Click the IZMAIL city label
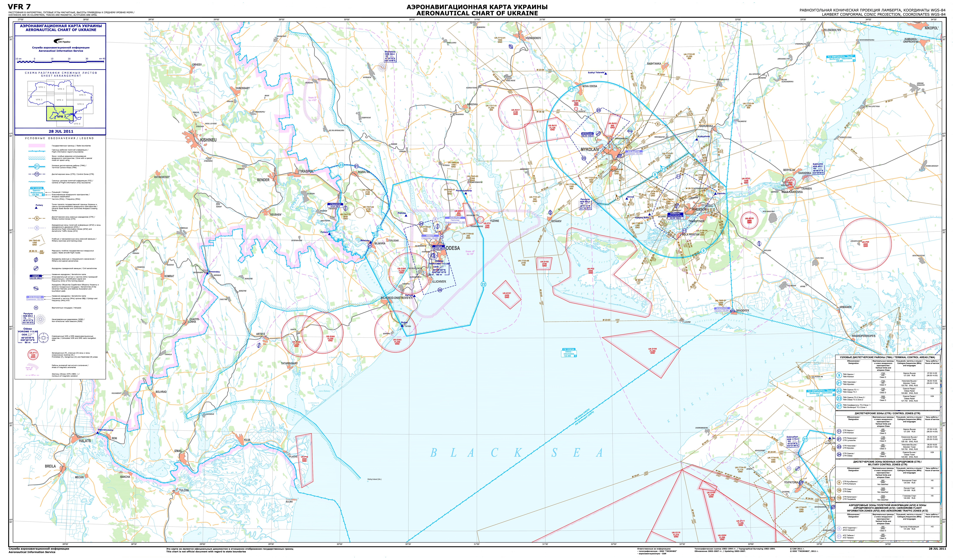 [178, 451]
